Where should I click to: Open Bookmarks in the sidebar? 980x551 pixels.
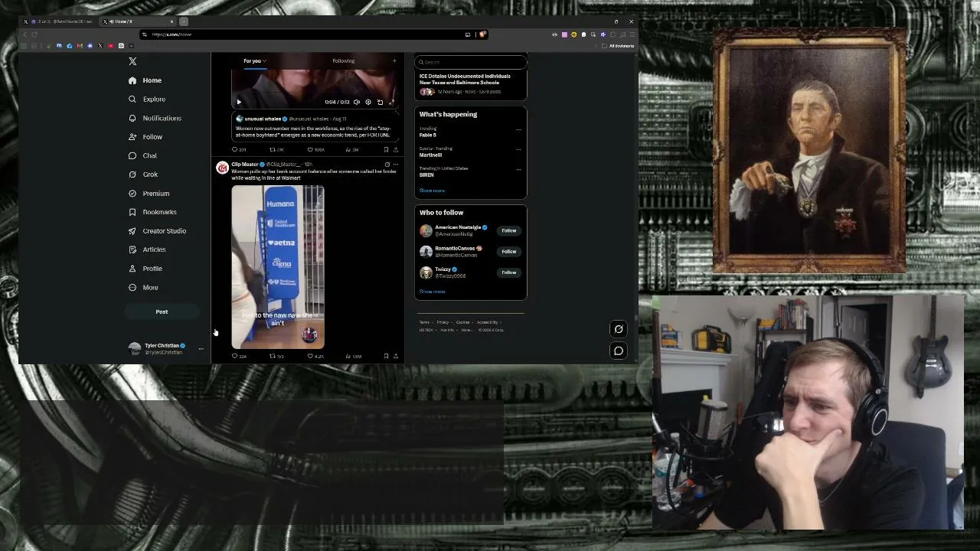(x=152, y=212)
